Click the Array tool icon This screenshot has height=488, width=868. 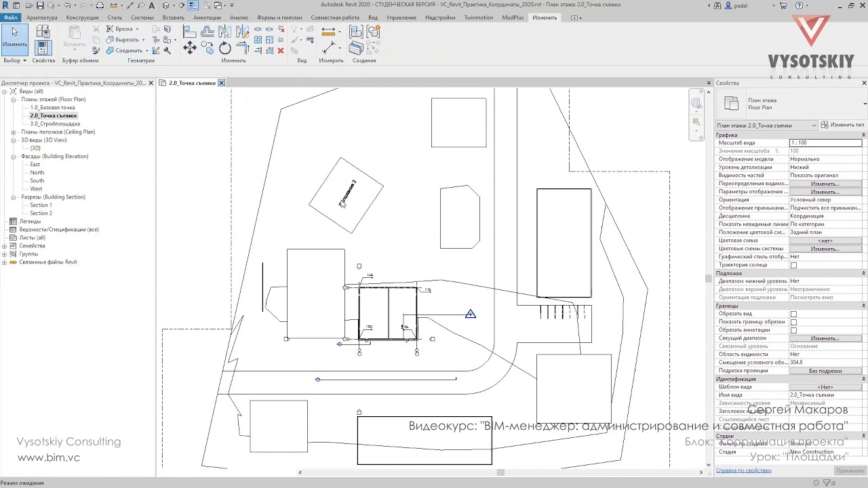258,40
